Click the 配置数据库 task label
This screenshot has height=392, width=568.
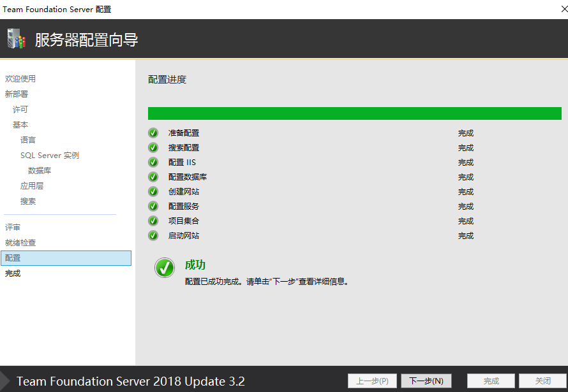[187, 177]
